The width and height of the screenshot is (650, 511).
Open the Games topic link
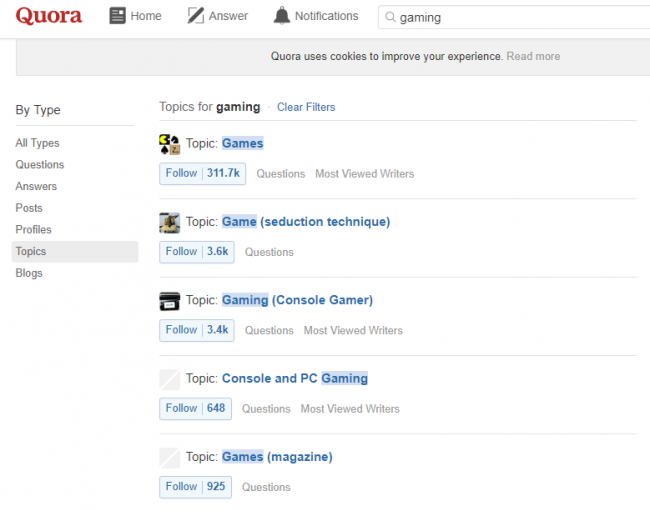click(x=243, y=143)
